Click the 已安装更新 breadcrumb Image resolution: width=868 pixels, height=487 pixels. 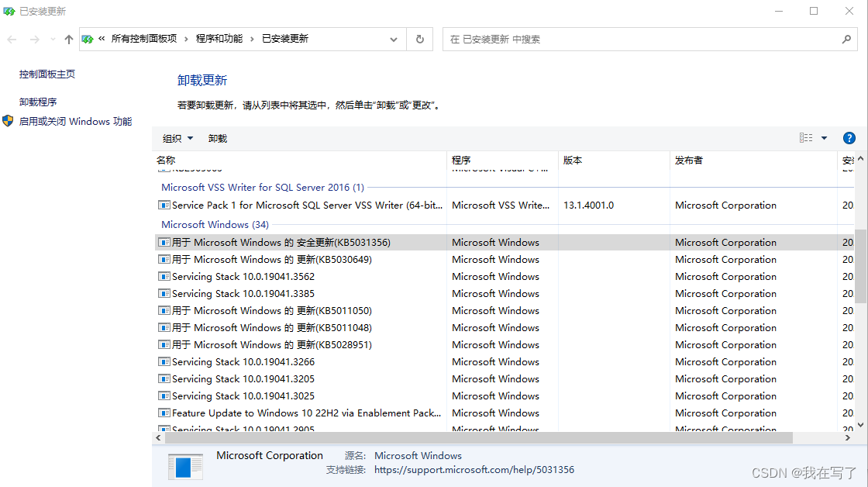(x=285, y=39)
